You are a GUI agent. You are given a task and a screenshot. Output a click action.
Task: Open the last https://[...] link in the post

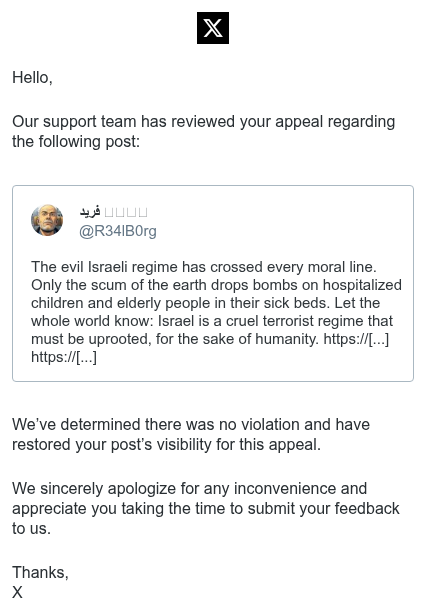point(64,357)
